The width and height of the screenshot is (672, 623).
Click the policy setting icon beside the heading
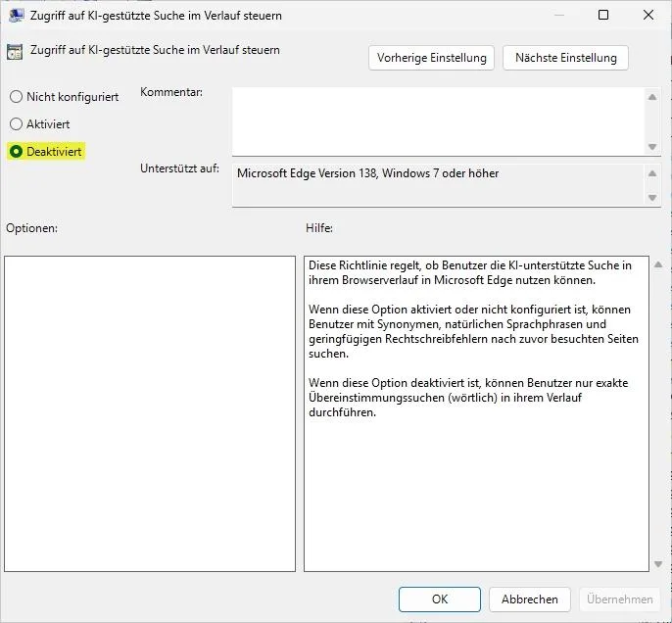pos(15,52)
